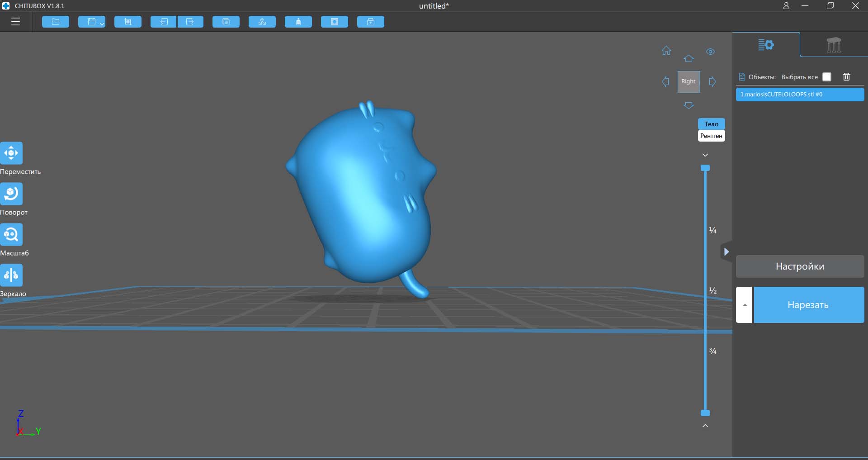Image resolution: width=868 pixels, height=460 pixels.
Task: Open Настройки settings
Action: coord(800,266)
